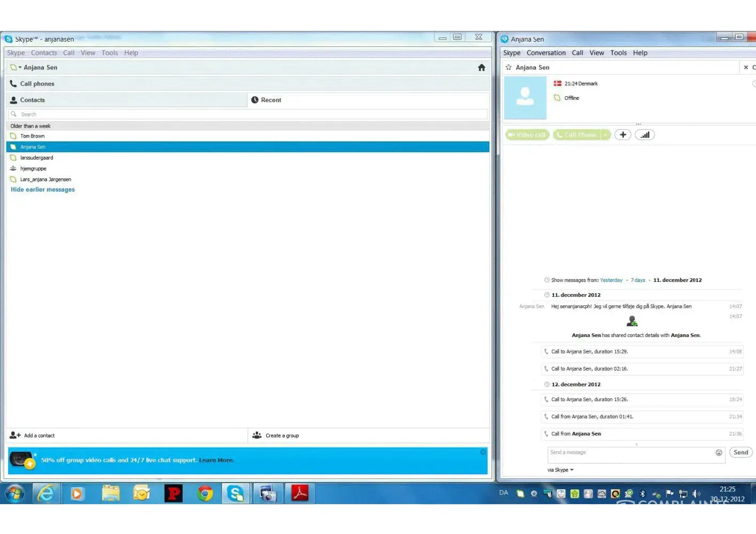Image resolution: width=756 pixels, height=534 pixels.
Task: Open Contacts menu in main window
Action: pos(44,53)
